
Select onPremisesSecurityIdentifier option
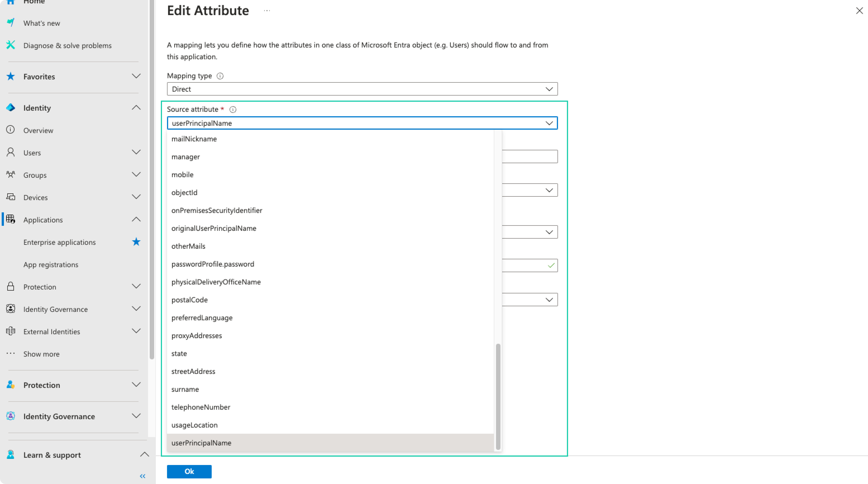click(330, 210)
